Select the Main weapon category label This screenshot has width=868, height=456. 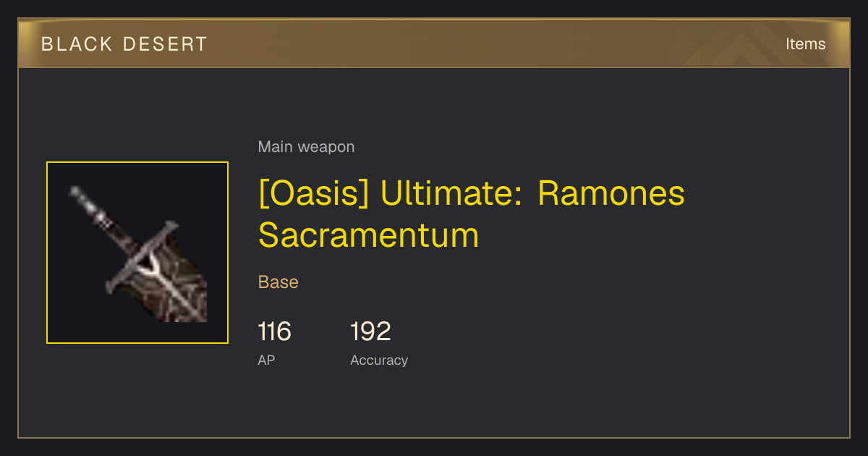click(306, 147)
